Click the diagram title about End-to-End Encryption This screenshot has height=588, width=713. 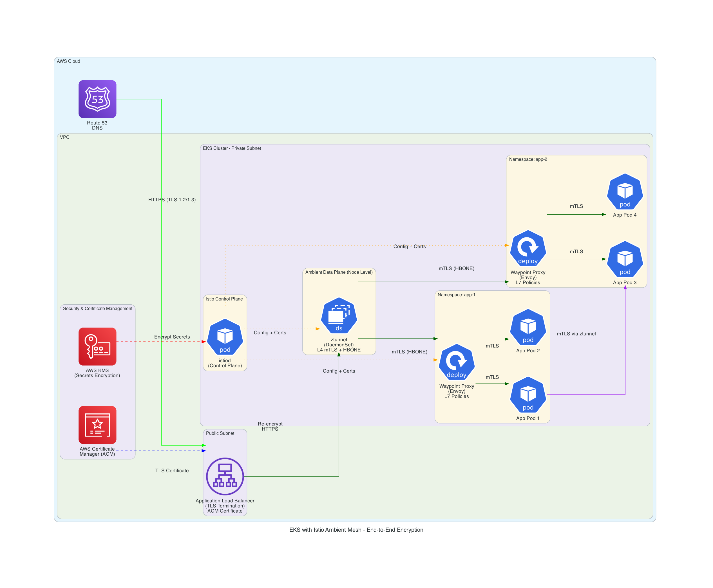click(x=356, y=530)
